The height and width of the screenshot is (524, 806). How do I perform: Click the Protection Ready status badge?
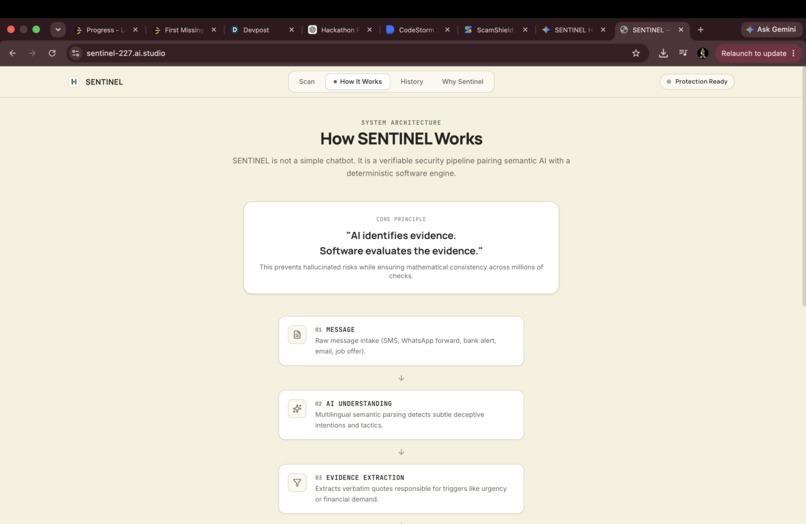point(697,82)
